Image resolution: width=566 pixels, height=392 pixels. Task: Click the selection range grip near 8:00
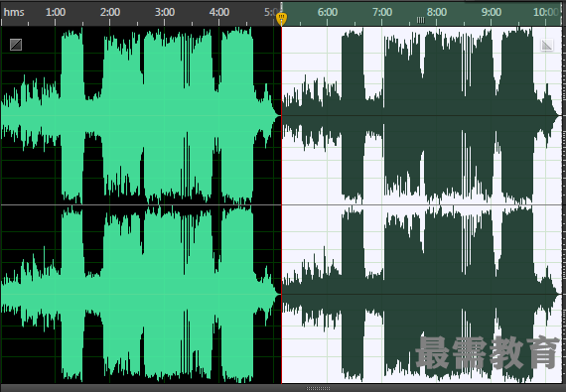(x=421, y=20)
